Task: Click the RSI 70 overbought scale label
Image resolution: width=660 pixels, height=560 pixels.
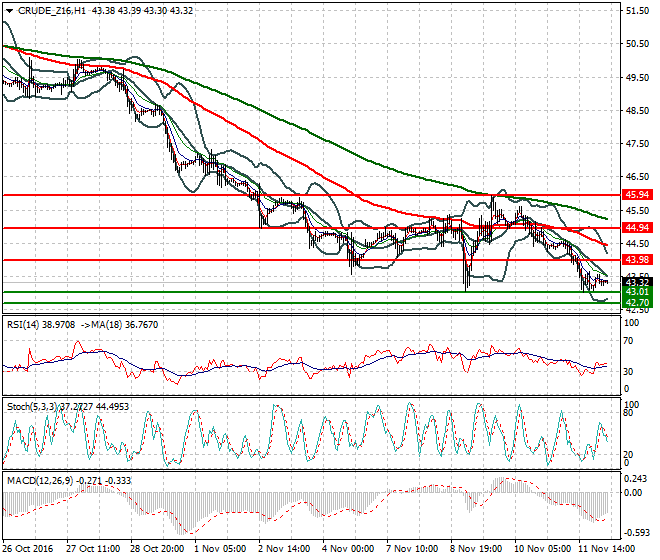Action: 628,341
